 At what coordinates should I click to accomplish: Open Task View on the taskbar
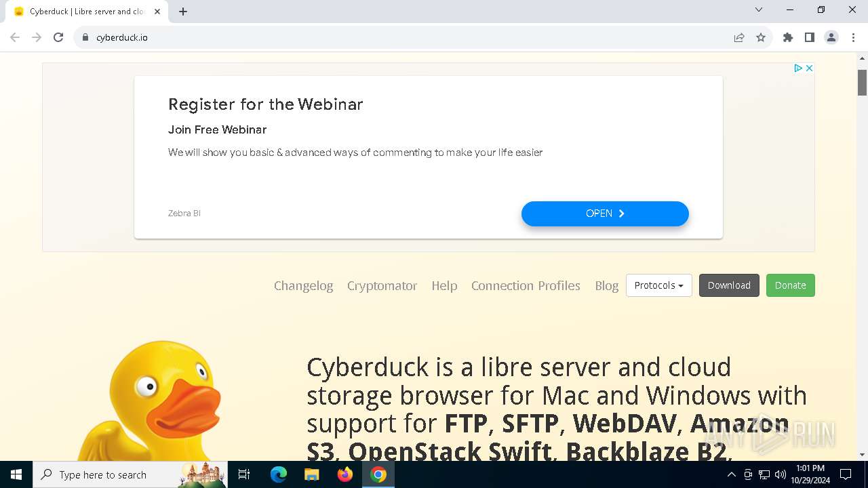tap(244, 474)
